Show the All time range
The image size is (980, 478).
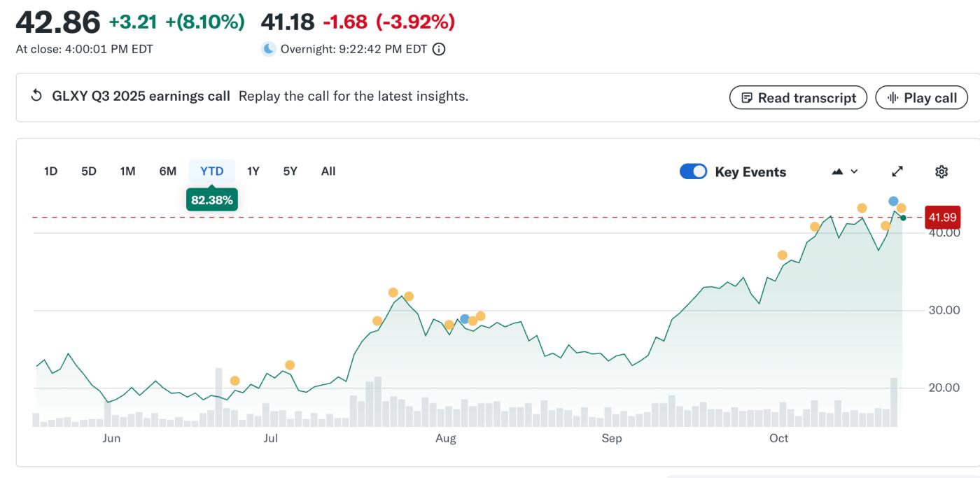(328, 171)
